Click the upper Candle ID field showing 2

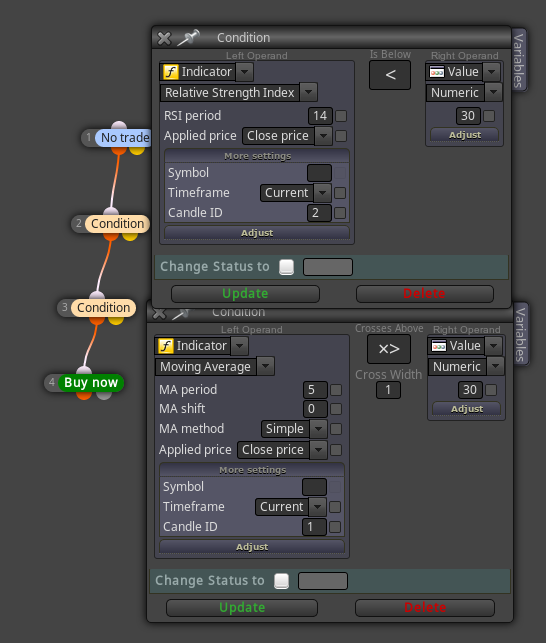319,213
